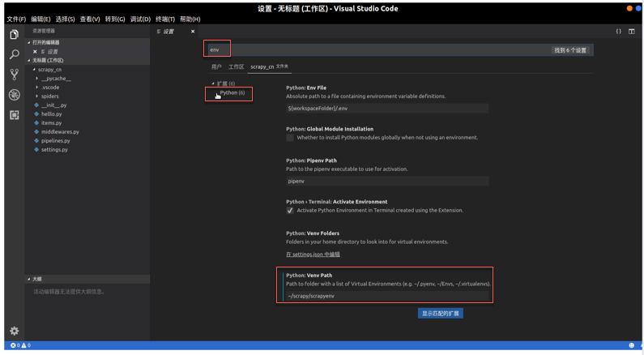Viewport: 644px width, 355px height.
Task: Open the Extensions view in activity bar
Action: 14,115
